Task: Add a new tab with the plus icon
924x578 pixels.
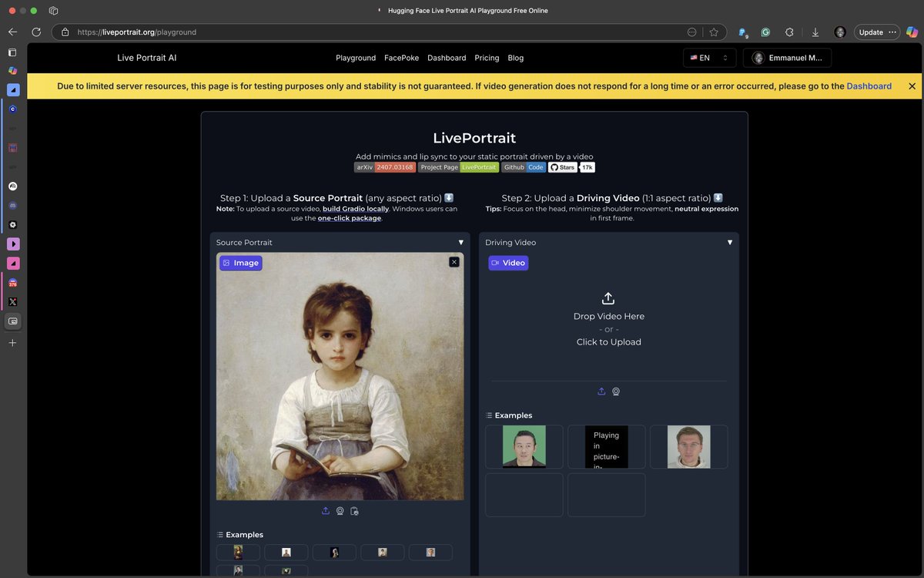Action: pyautogui.click(x=12, y=342)
